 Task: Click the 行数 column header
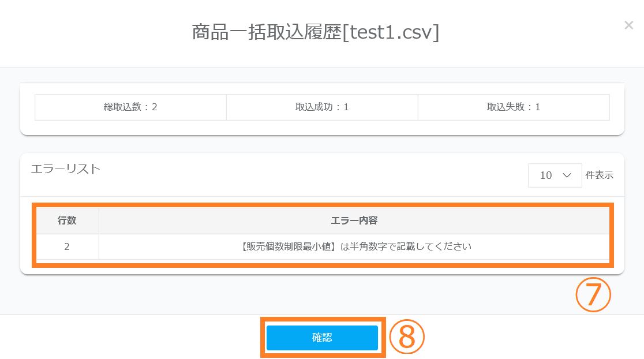[x=67, y=220]
